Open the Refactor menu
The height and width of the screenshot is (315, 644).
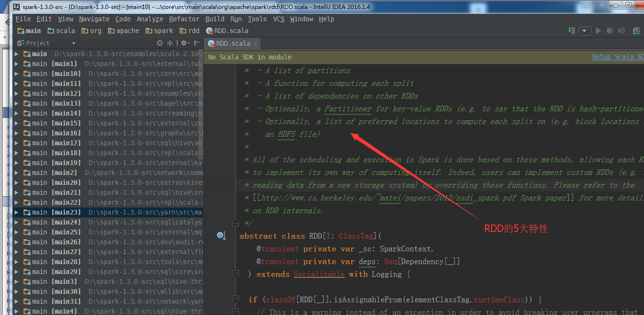[184, 19]
